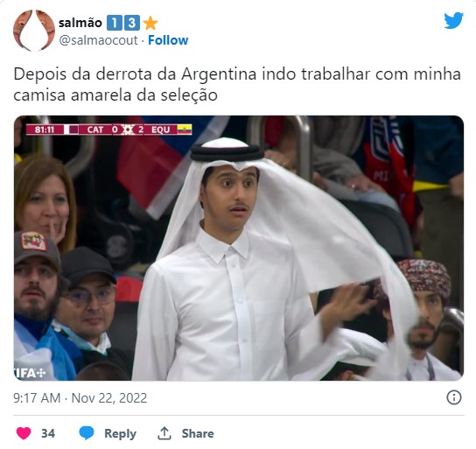Open the embedded World Cup fan image
The height and width of the screenshot is (449, 476).
(239, 248)
